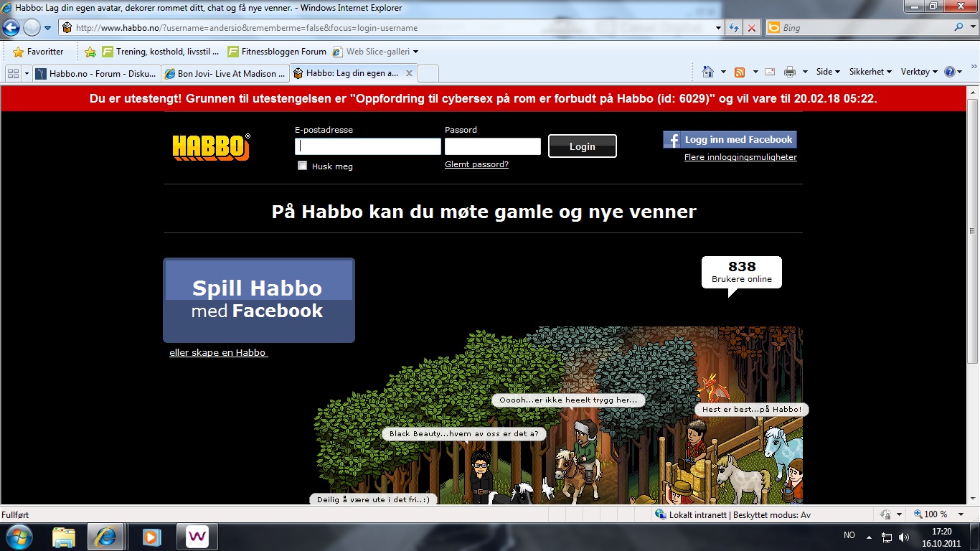
Task: Click the Habbo logo
Action: tap(211, 147)
